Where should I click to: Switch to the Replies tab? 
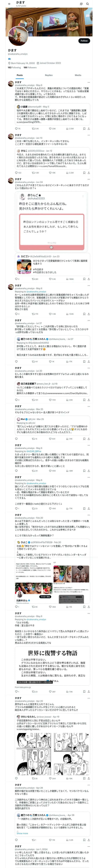click(49, 75)
